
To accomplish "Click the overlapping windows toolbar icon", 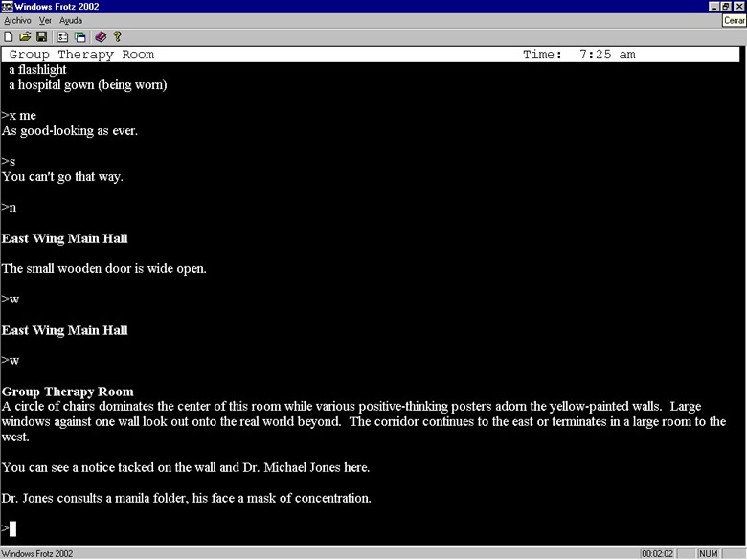I will (80, 36).
